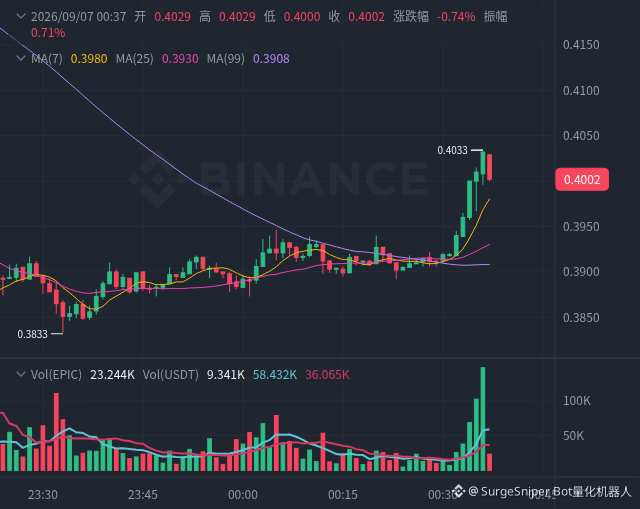640x509 pixels.
Task: Collapse the Vol(EPIC) indicator chevron
Action: click(20, 374)
